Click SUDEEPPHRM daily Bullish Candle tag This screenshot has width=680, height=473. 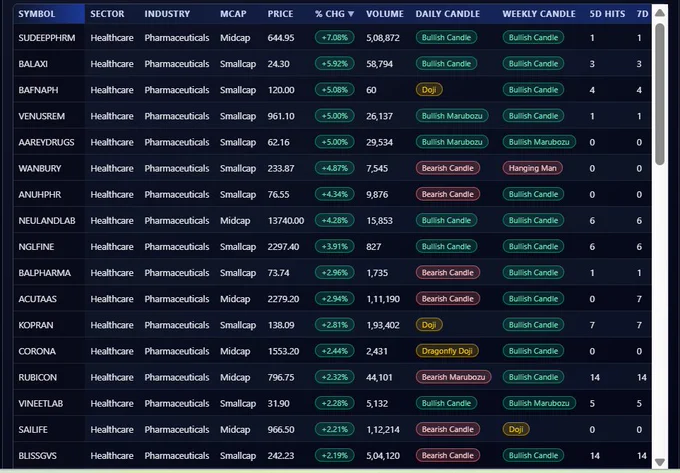coord(446,38)
